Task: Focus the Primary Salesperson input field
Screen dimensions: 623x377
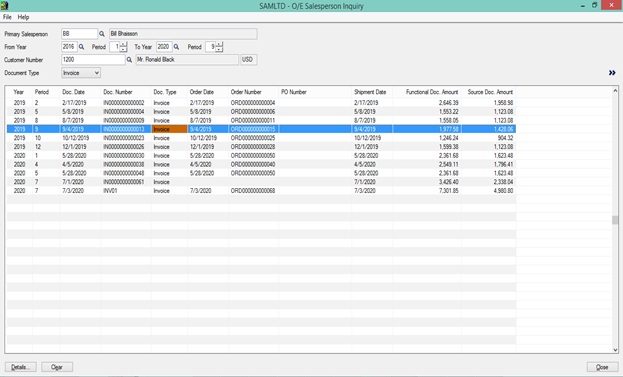Action: click(79, 34)
